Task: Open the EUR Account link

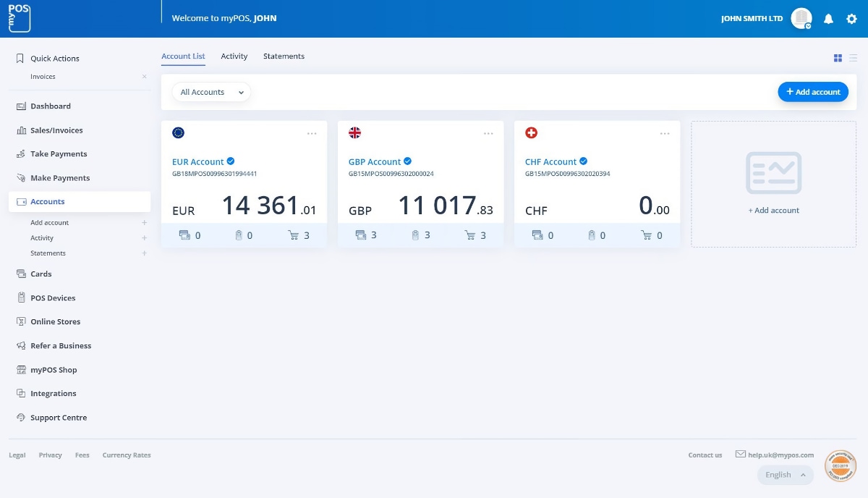Action: point(198,162)
